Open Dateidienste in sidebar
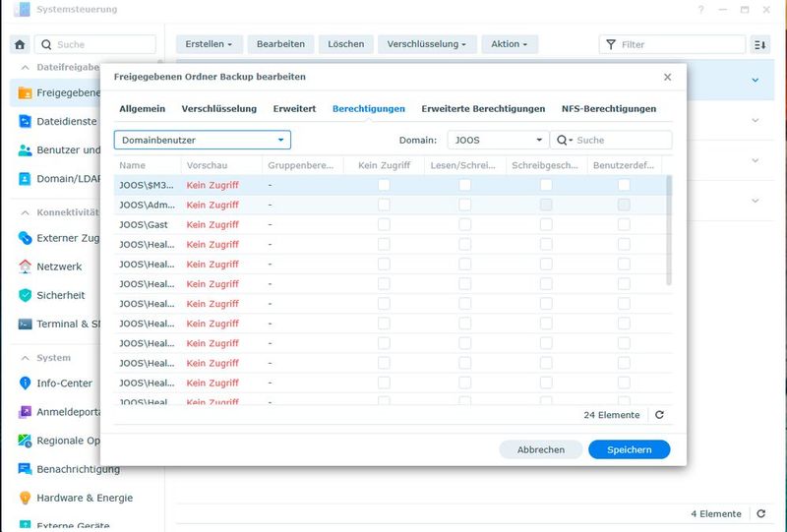Viewport: 787px width, 532px height. coord(66,121)
